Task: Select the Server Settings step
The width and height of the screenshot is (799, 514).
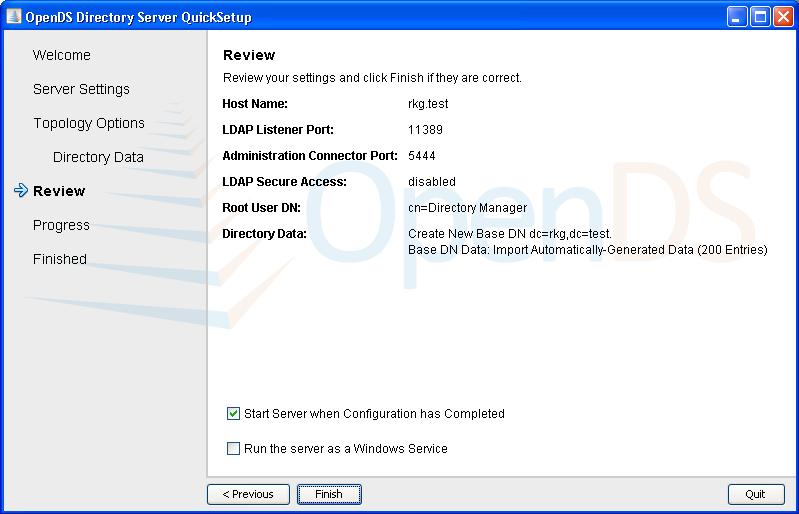Action: point(82,89)
